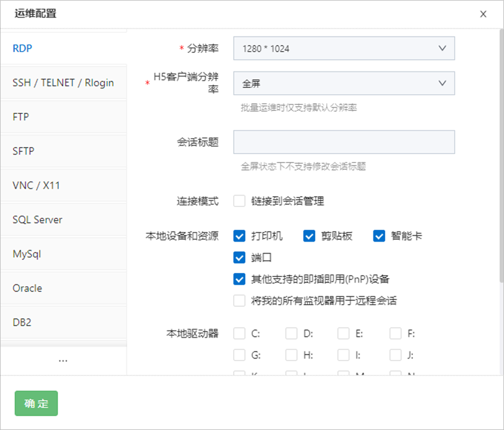Click the 会话标题 input field
Image resolution: width=504 pixels, height=430 pixels.
click(343, 142)
